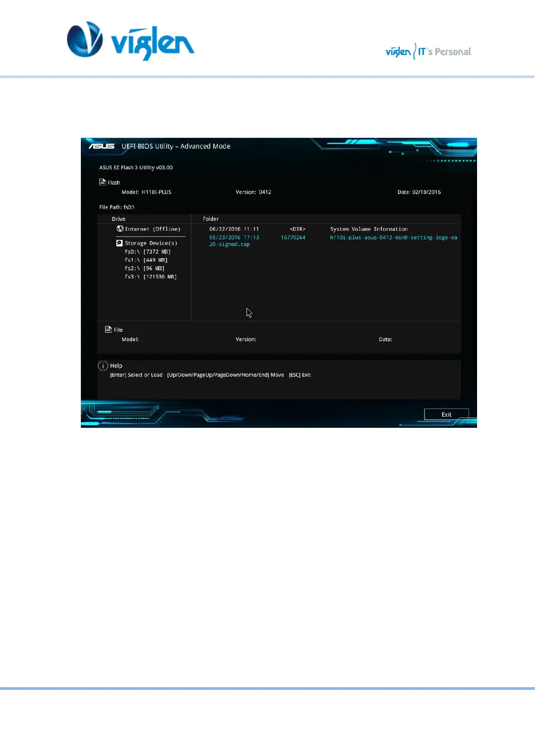The width and height of the screenshot is (535, 756).
Task: Click the ASUS logo
Action: pyautogui.click(x=102, y=146)
